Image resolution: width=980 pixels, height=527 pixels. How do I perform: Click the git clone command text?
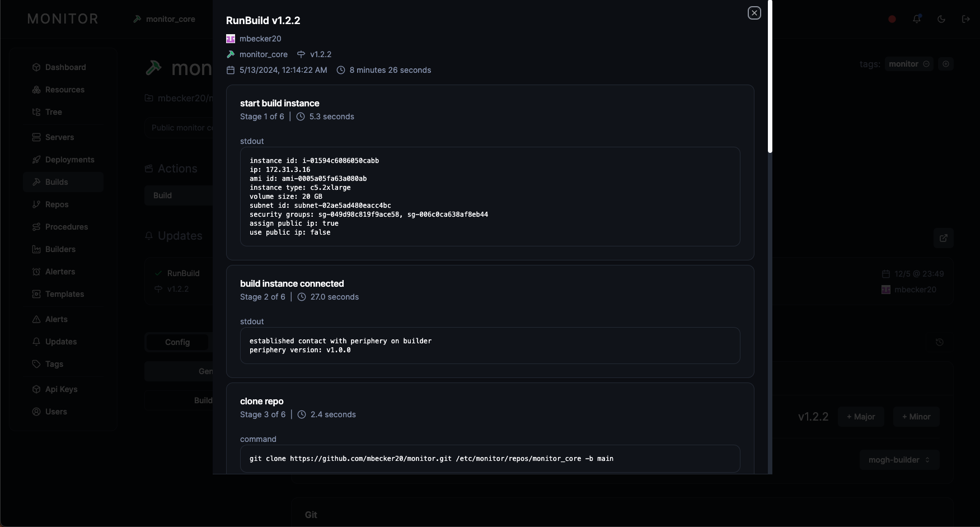[x=432, y=459]
